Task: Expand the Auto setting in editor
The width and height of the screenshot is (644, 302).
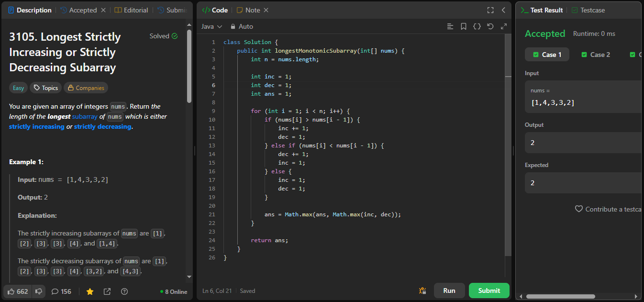Action: point(242,26)
